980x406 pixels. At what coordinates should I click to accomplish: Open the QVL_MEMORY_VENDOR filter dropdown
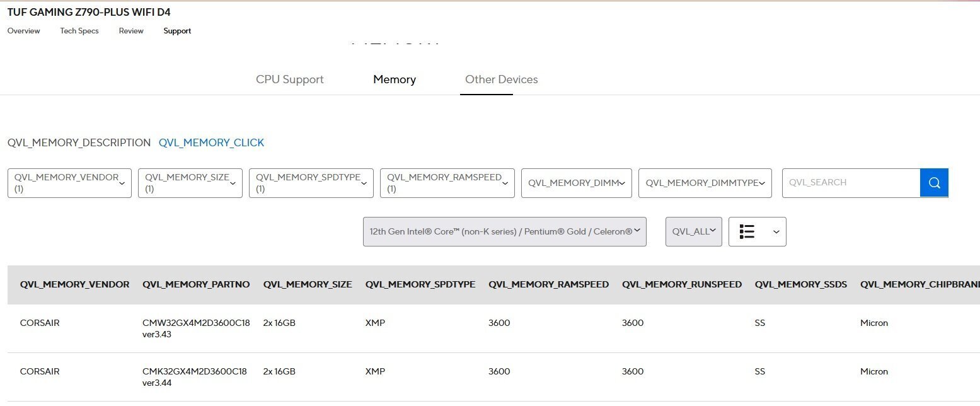(69, 183)
